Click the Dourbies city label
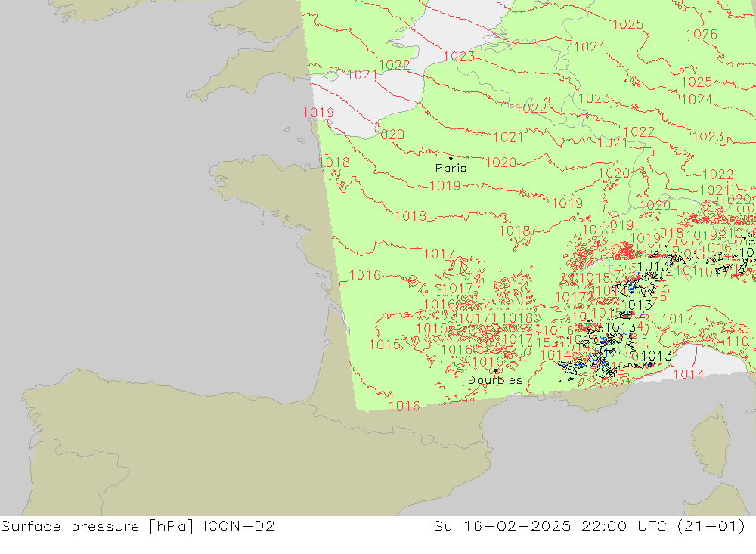 tap(495, 380)
